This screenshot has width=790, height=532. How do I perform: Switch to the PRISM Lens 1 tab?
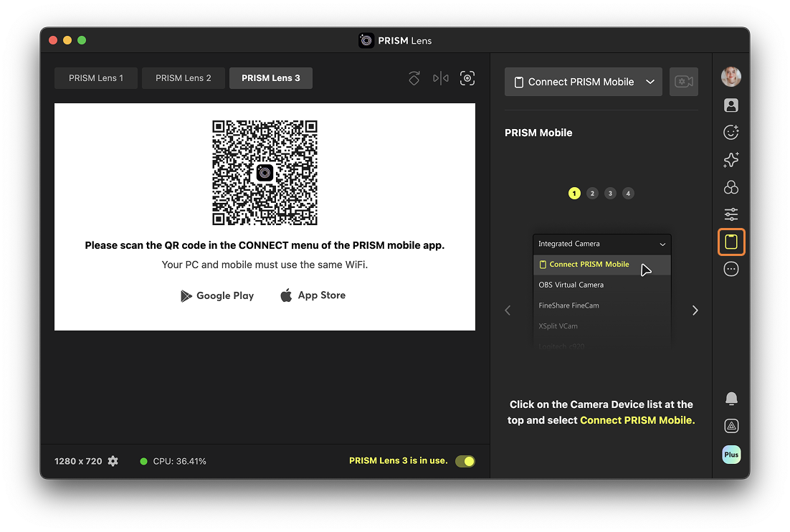point(96,78)
